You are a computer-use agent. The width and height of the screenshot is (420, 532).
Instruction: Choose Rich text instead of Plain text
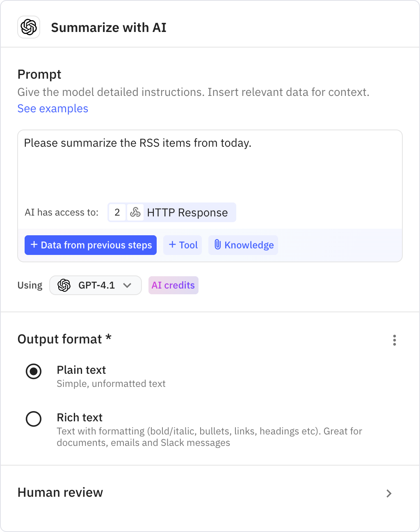click(33, 419)
